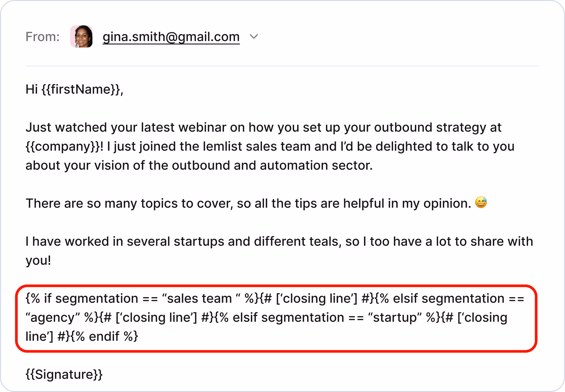The image size is (565, 392).
Task: Expand the sender dropdown chevron
Action: [x=254, y=36]
